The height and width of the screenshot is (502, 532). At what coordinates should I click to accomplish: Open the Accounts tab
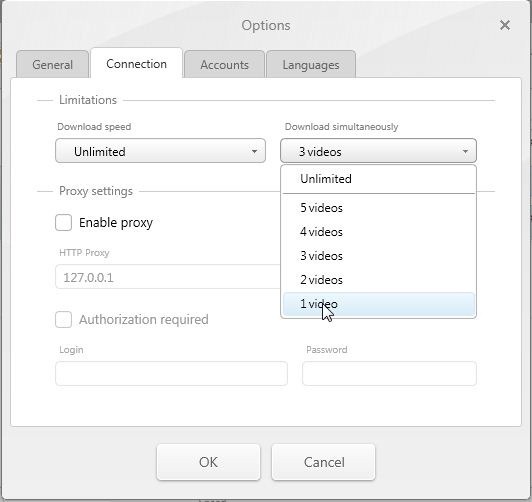click(224, 64)
